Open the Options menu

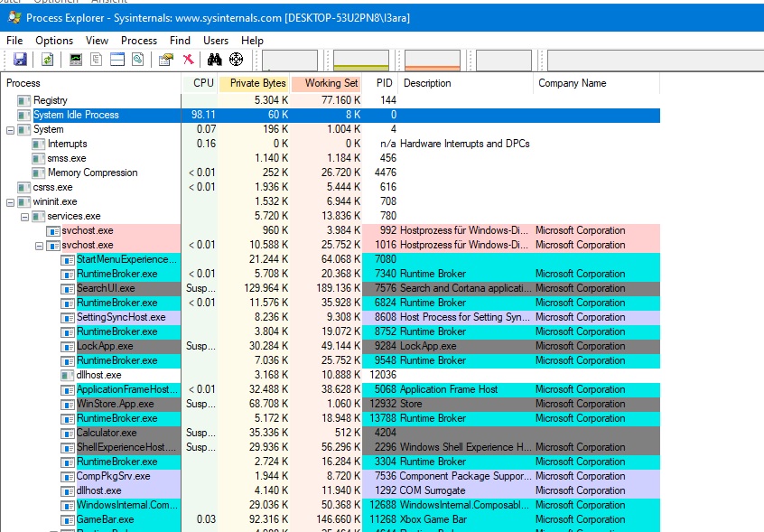coord(54,41)
